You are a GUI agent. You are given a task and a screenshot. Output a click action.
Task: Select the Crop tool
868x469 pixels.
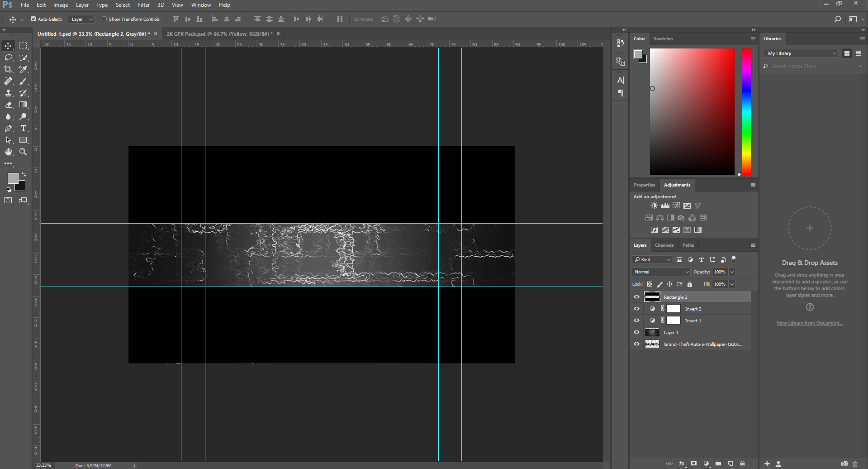point(8,69)
